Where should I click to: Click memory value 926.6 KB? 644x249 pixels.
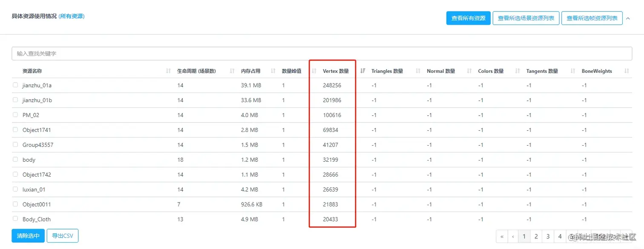point(252,204)
